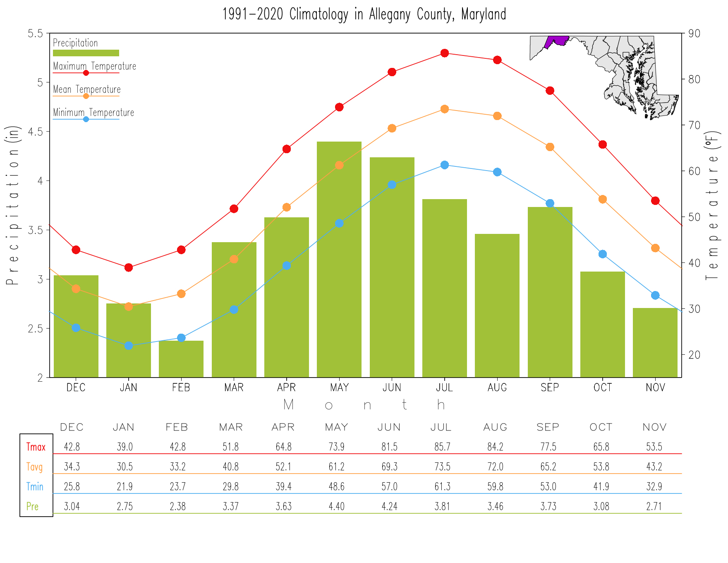
Task: Click the Temperature (°F) right axis label
Action: pyautogui.click(x=713, y=205)
